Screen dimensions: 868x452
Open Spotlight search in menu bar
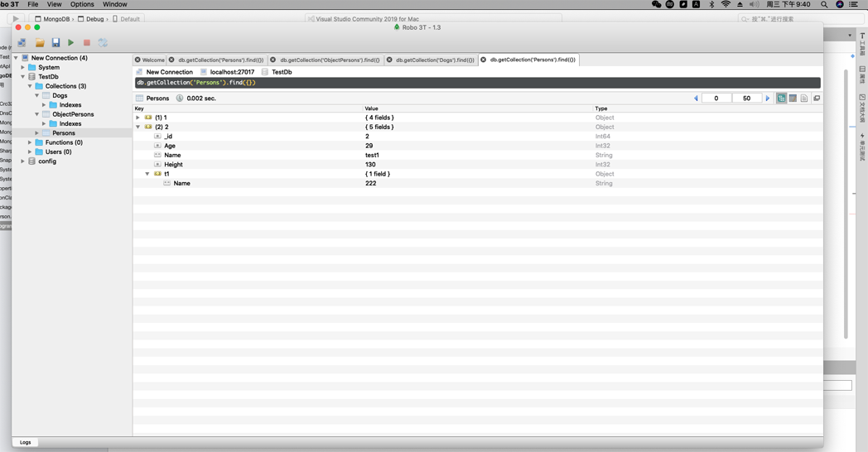[824, 4]
